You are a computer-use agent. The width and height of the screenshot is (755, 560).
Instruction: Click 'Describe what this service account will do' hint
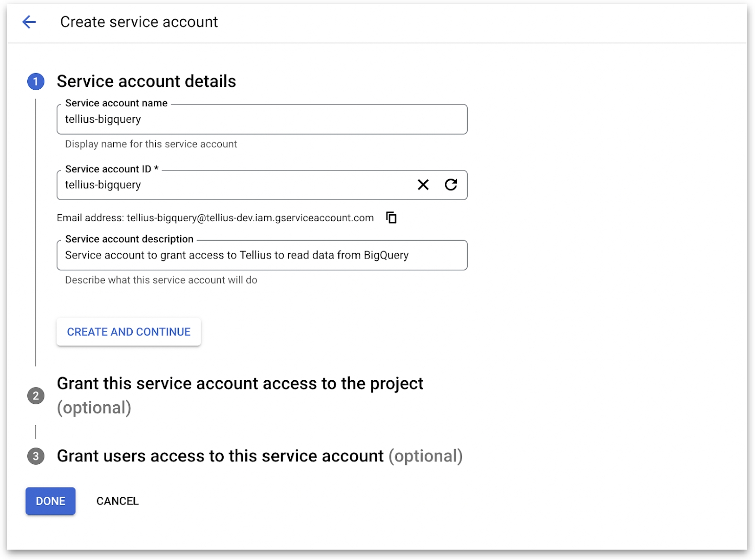(x=161, y=280)
